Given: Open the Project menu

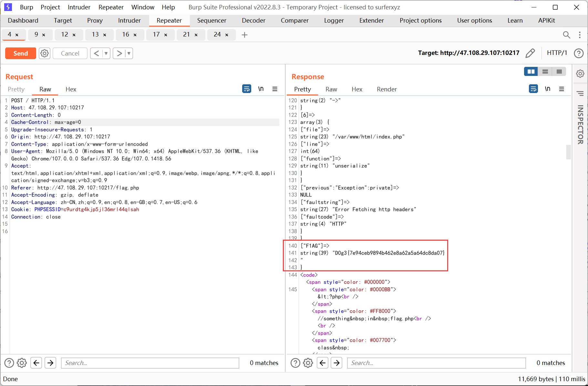Looking at the screenshot, I should click(x=50, y=7).
